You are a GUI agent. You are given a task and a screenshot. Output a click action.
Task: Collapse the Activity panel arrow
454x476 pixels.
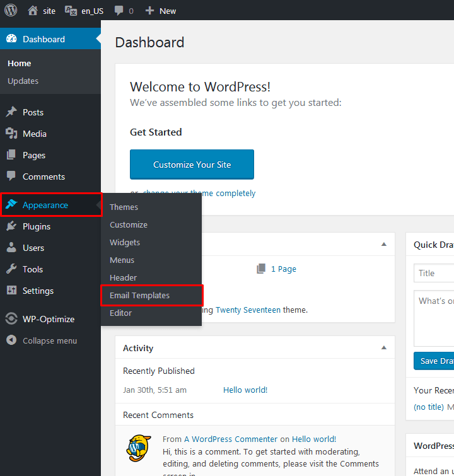pyautogui.click(x=384, y=348)
